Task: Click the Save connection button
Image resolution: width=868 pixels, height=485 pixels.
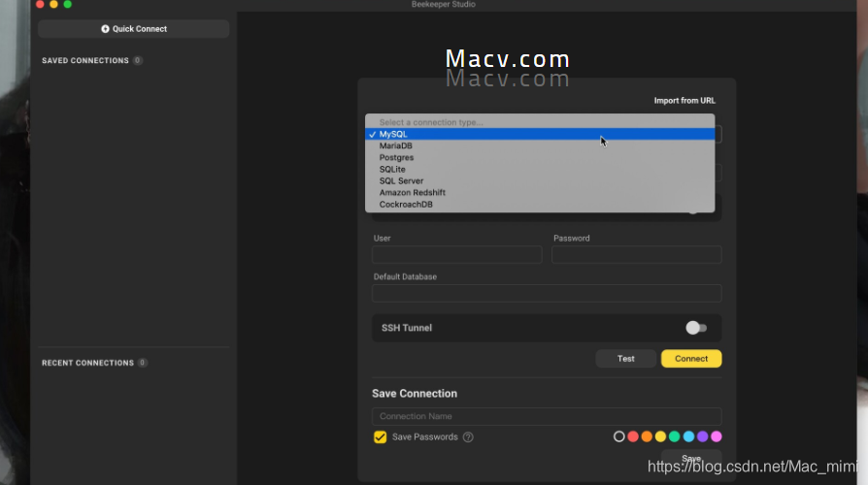Action: coord(691,459)
